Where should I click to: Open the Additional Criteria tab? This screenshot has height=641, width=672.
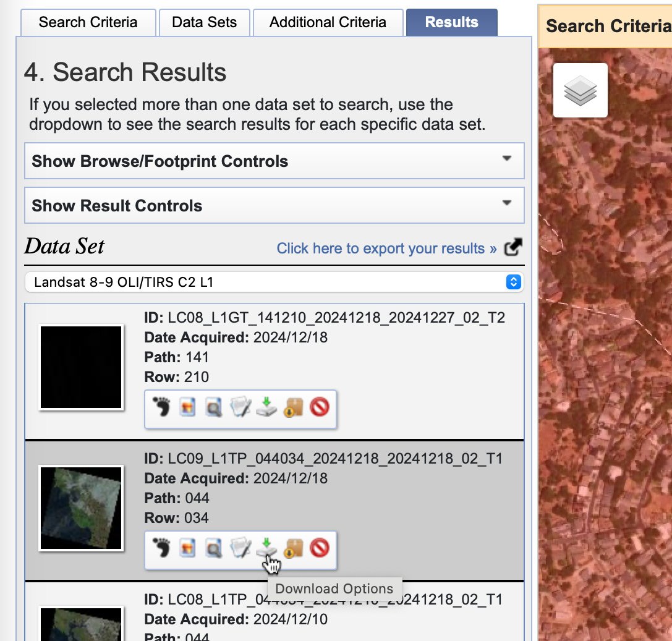(x=328, y=22)
